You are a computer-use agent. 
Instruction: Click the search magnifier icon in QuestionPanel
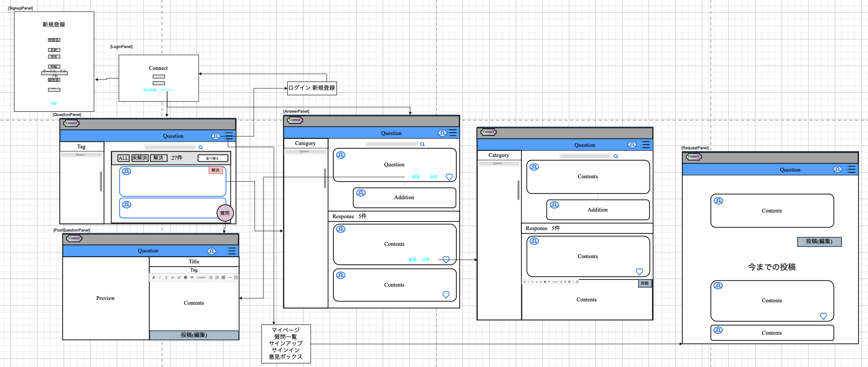click(x=200, y=147)
